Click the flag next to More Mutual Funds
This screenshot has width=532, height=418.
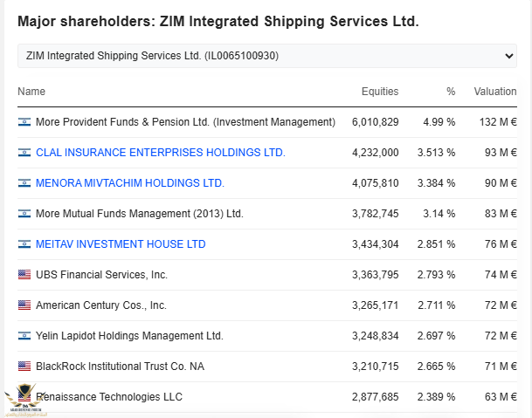(x=24, y=214)
